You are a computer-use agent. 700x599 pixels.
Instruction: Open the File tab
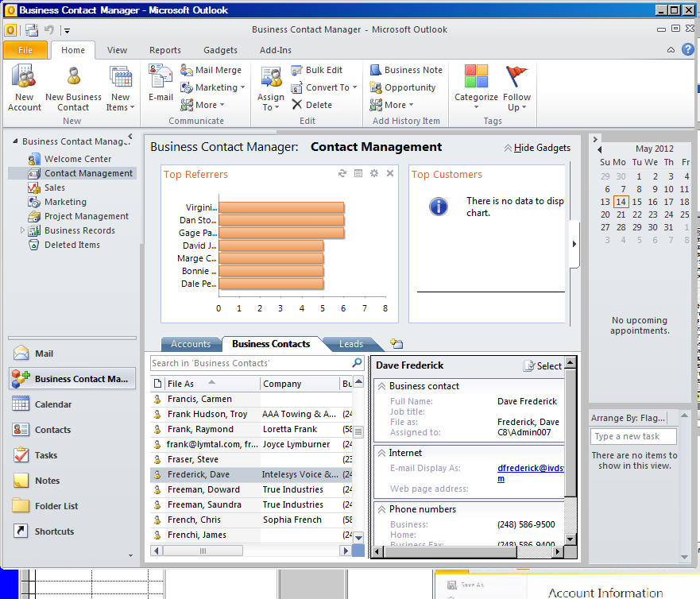(x=25, y=50)
